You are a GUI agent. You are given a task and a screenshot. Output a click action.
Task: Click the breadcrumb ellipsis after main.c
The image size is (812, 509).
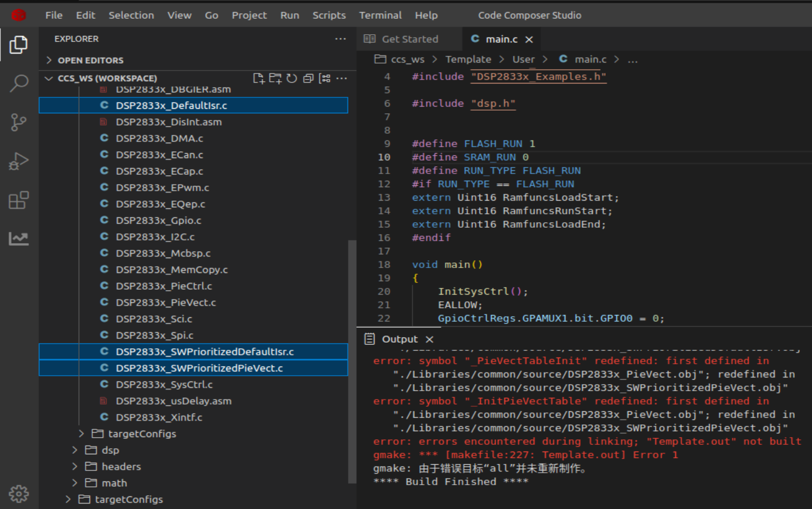point(633,60)
